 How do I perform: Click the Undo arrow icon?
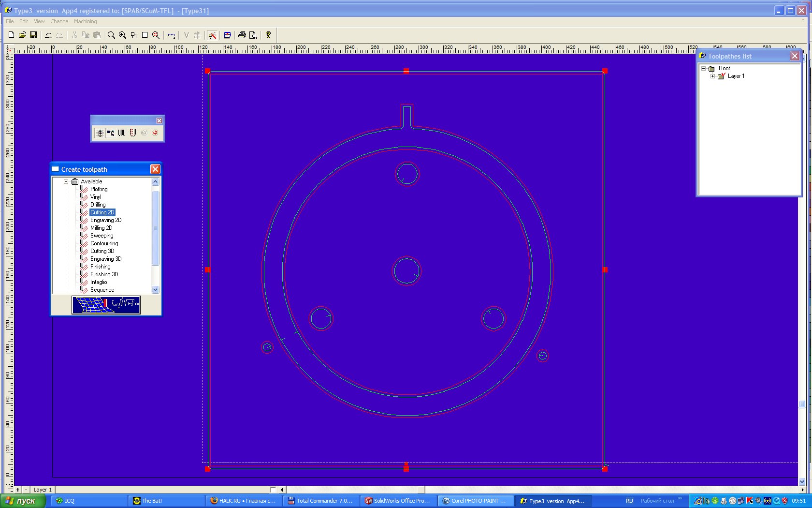pyautogui.click(x=48, y=35)
